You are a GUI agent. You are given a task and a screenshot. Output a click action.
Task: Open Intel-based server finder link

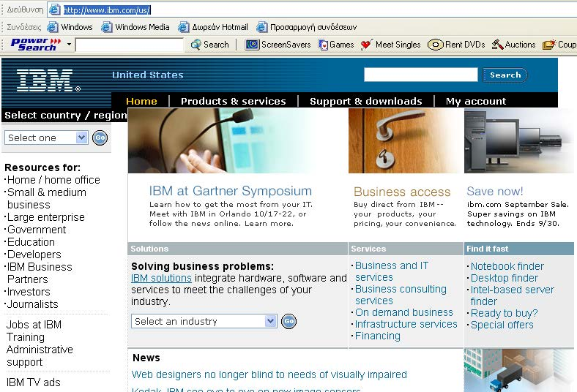513,295
